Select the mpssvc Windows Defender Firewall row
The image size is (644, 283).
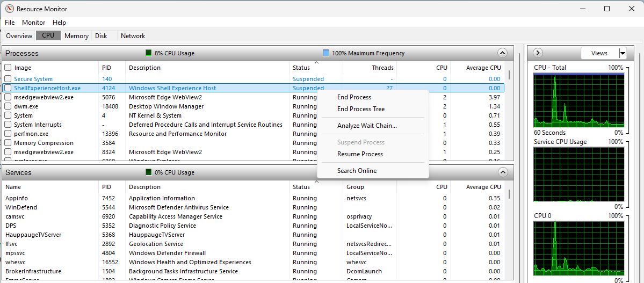click(254, 253)
